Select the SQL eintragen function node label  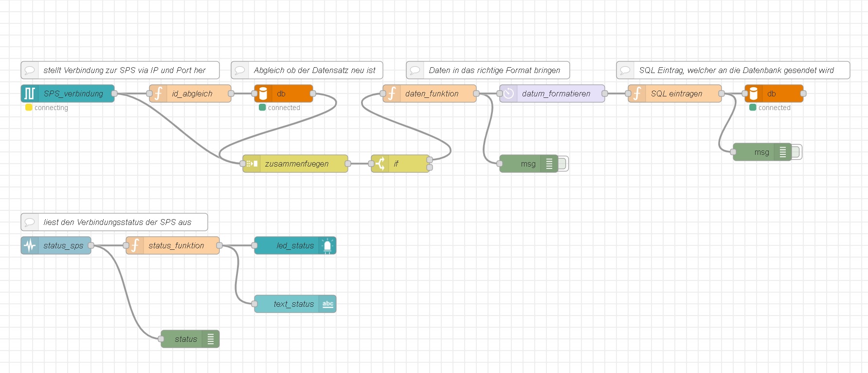(676, 93)
